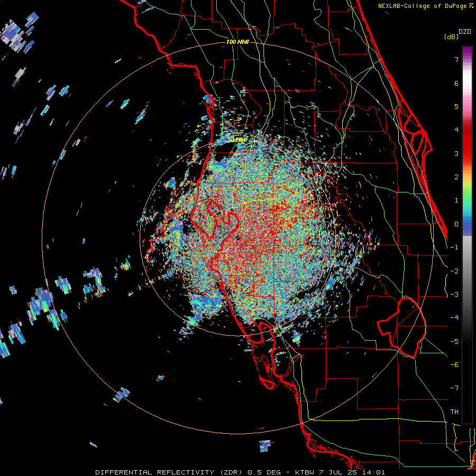Select the -7 dB tick on the scale
476x476 pixels.
454,388
